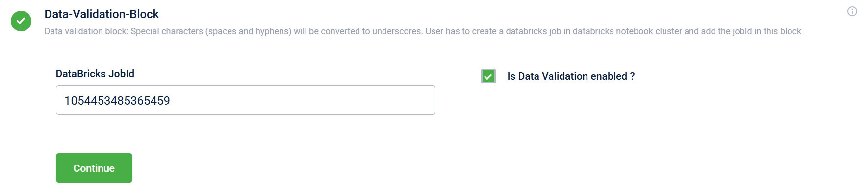The width and height of the screenshot is (868, 193).
Task: Click the info icon at top right
Action: (852, 11)
